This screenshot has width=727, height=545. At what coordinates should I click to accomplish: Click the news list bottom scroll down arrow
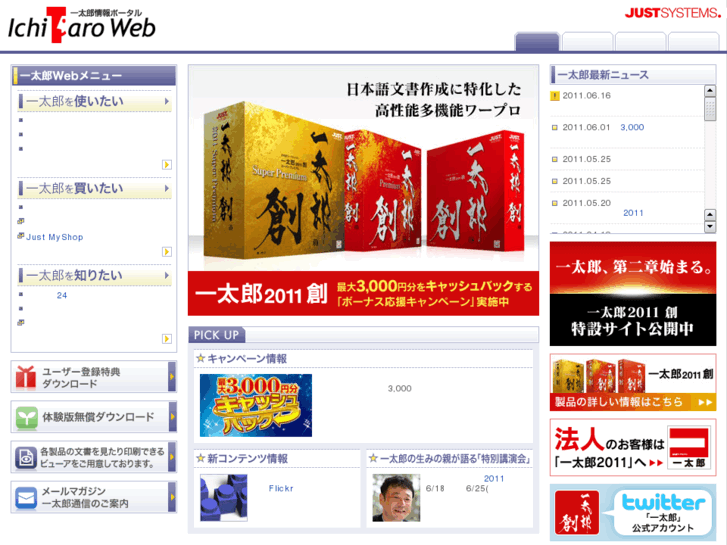click(x=710, y=227)
